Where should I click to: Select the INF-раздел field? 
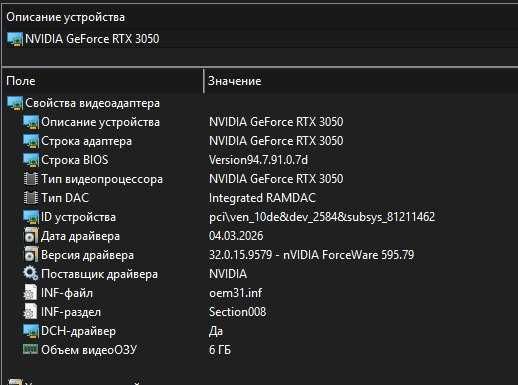coord(71,312)
